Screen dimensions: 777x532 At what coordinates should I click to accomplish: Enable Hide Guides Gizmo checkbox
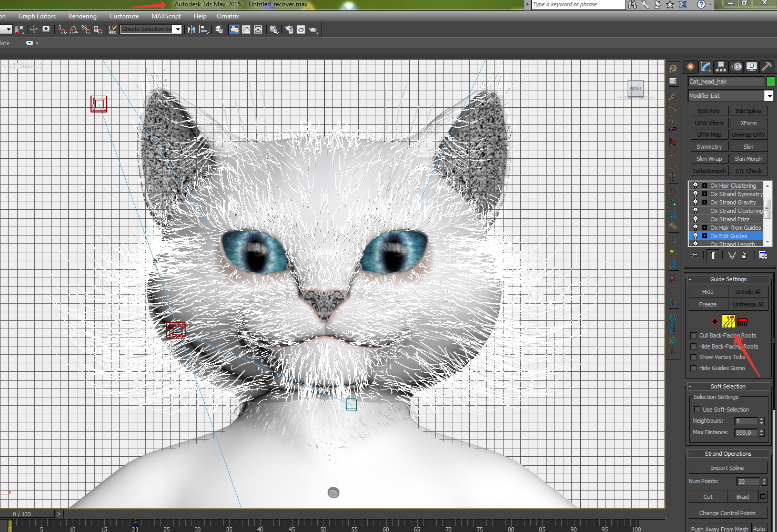[x=694, y=369]
